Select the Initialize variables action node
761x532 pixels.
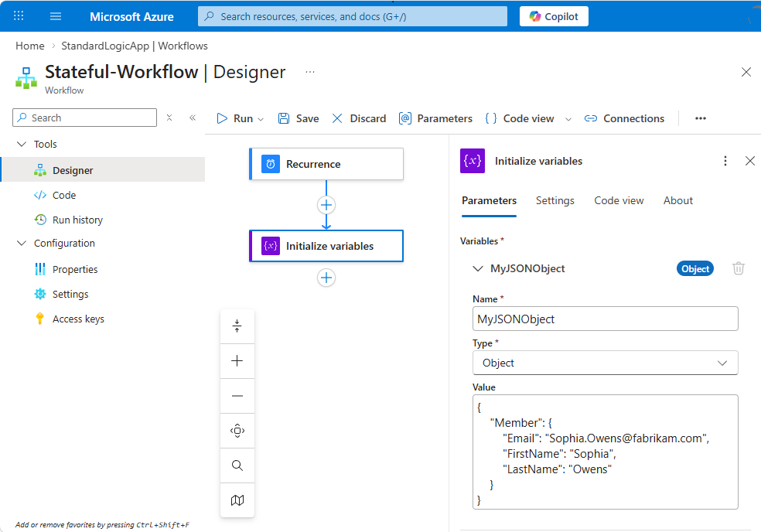tap(326, 246)
